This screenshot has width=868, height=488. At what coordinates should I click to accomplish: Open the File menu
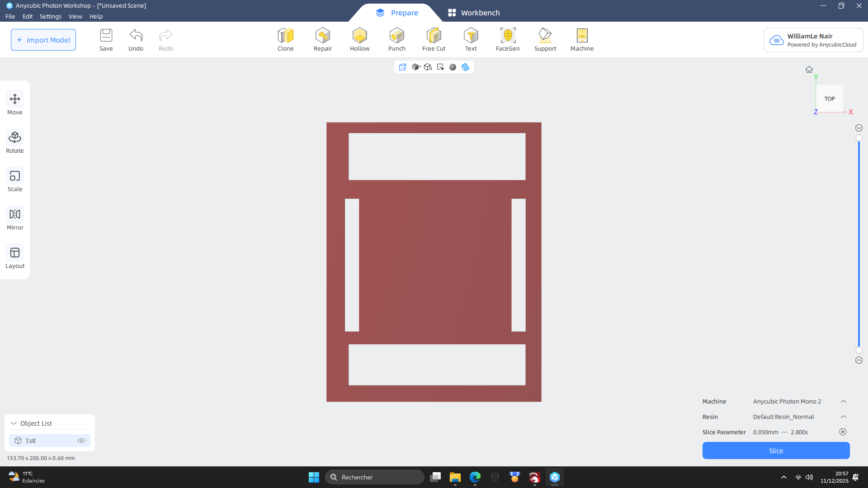point(10,16)
